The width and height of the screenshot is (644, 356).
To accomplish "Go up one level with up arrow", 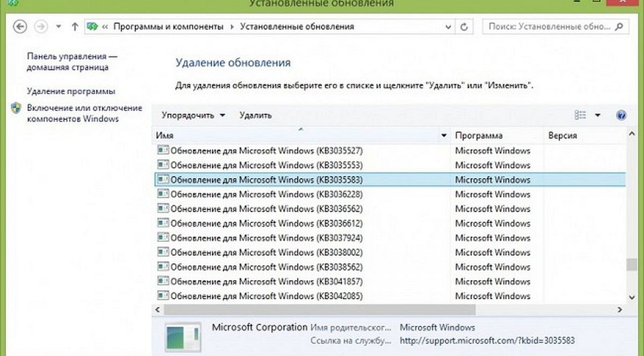I will click(74, 27).
